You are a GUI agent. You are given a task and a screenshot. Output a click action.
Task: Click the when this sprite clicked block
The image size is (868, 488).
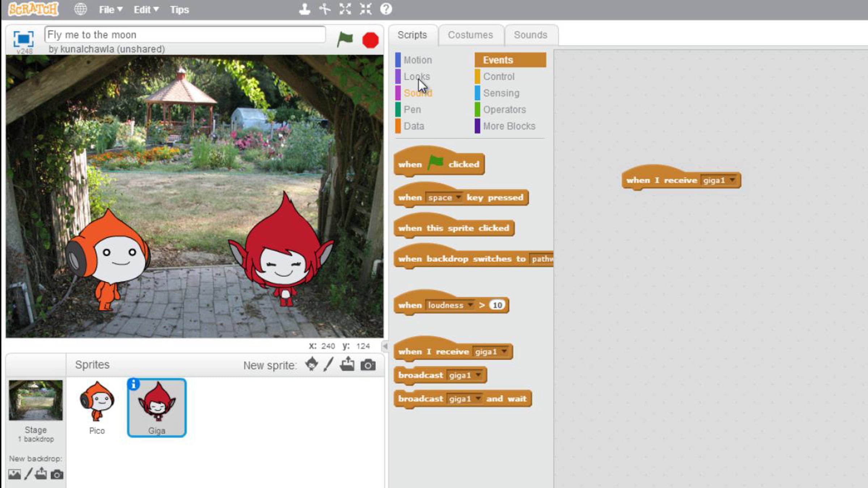(454, 226)
